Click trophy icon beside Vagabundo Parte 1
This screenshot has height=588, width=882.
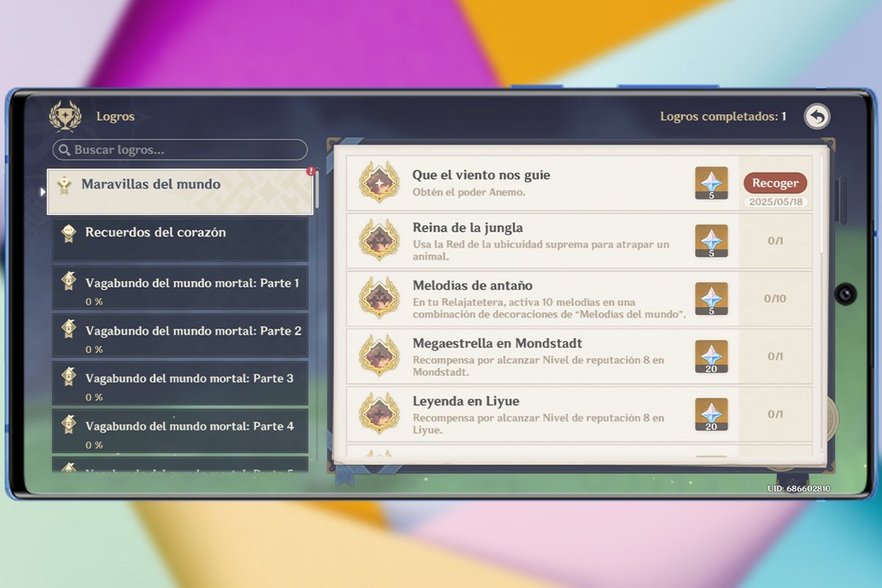[68, 282]
